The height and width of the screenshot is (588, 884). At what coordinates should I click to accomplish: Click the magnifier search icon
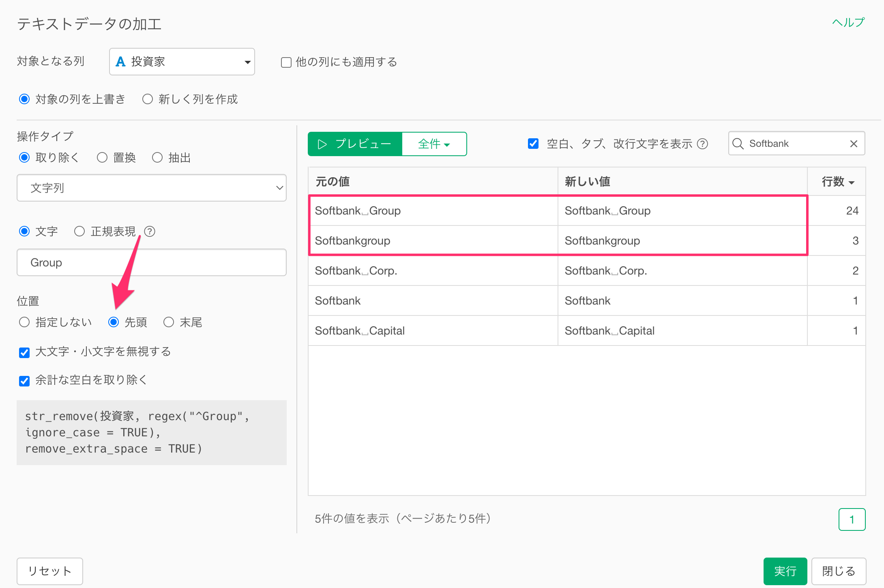pos(738,144)
